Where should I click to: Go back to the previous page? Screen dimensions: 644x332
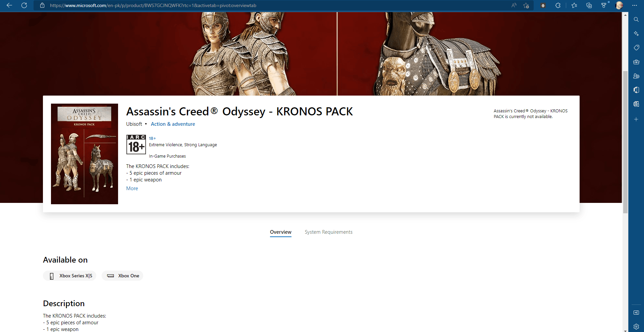pos(9,5)
